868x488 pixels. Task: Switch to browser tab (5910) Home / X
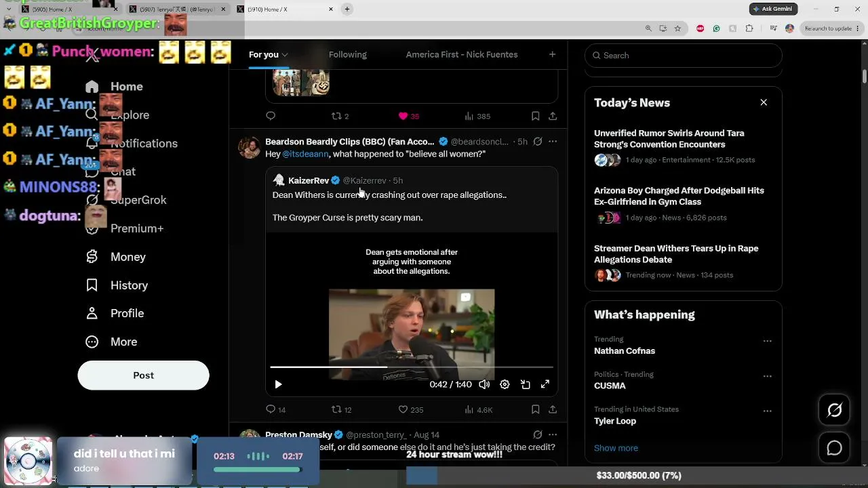[285, 9]
